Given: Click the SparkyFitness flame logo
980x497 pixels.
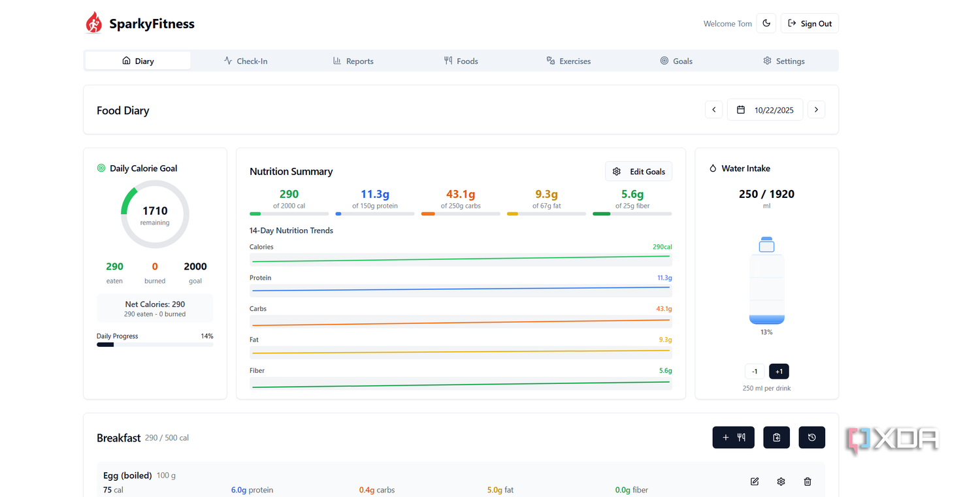Looking at the screenshot, I should tap(93, 23).
